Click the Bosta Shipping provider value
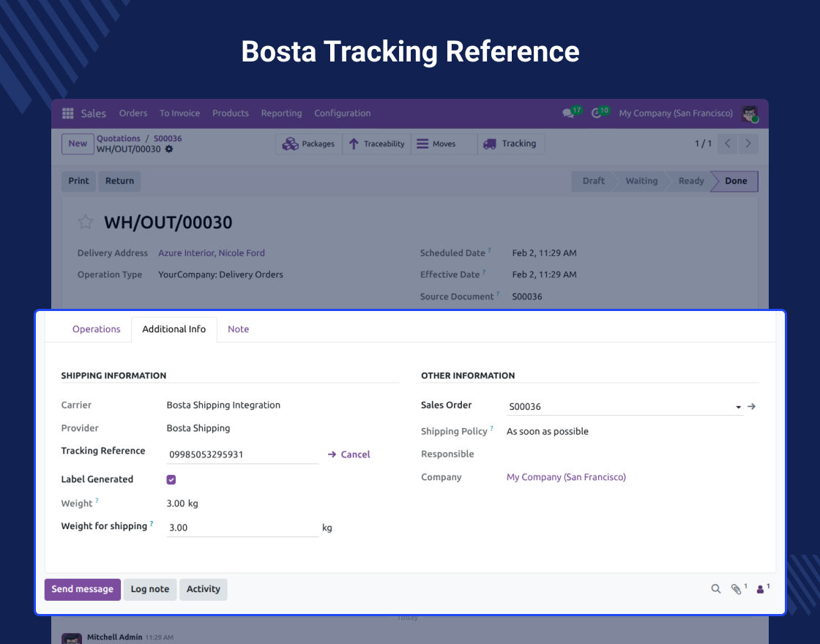The height and width of the screenshot is (644, 820). [198, 428]
